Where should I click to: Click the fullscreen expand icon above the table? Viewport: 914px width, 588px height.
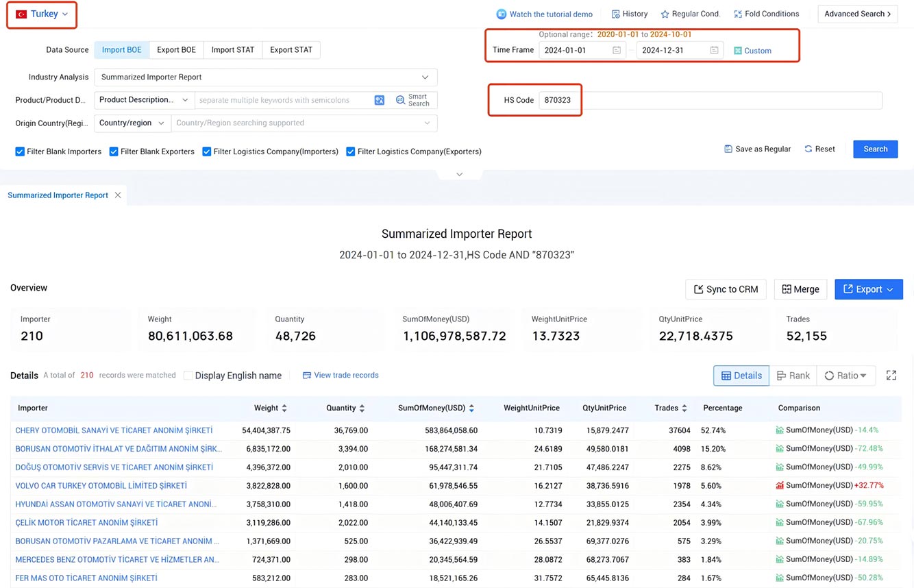(891, 376)
